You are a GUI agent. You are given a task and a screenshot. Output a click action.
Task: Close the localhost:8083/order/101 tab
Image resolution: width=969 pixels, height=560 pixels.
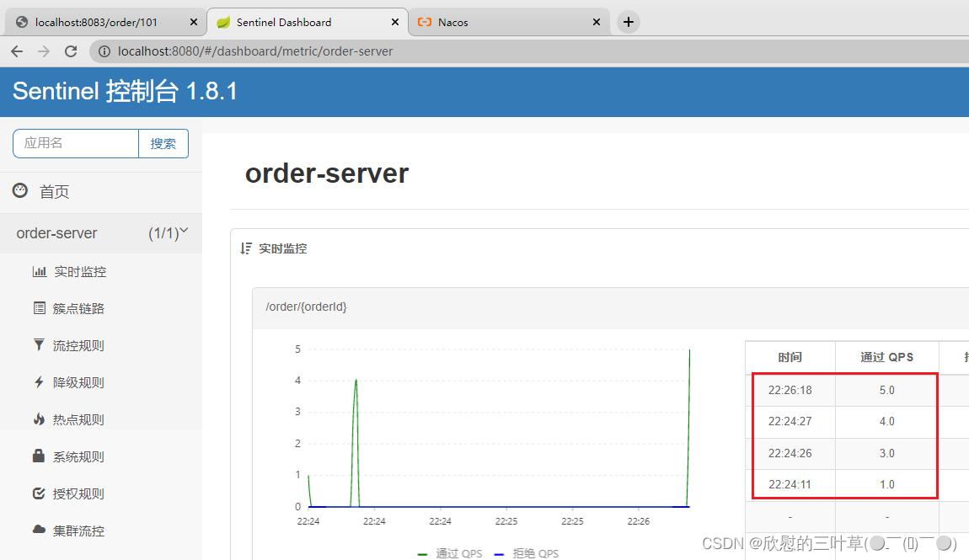click(x=194, y=22)
